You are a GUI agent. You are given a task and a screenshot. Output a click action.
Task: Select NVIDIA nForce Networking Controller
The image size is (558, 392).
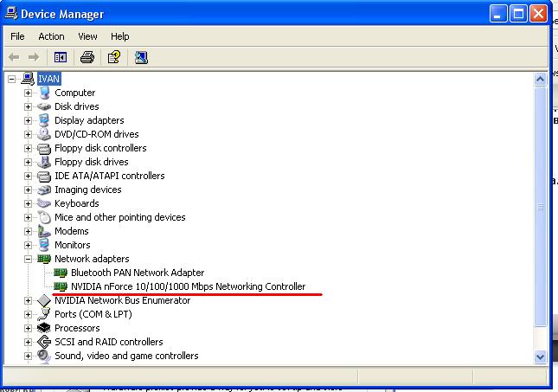coord(188,286)
